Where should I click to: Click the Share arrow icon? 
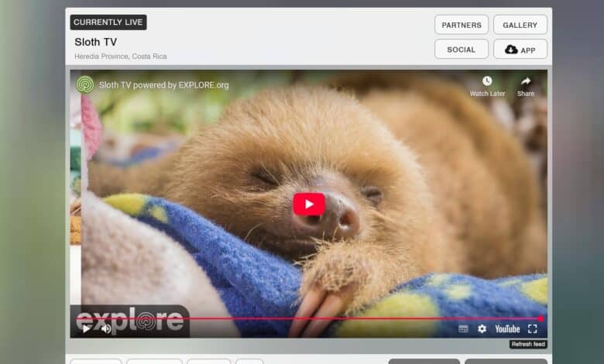tap(526, 81)
